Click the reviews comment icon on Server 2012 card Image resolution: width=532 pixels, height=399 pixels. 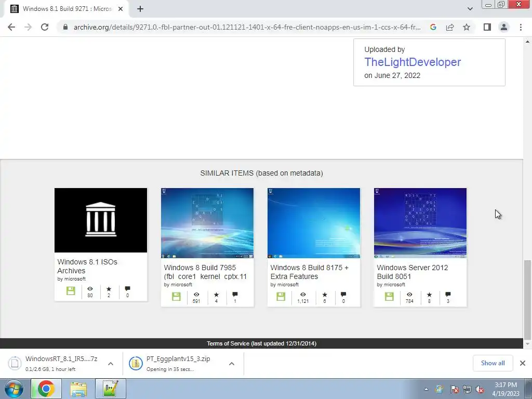pyautogui.click(x=448, y=295)
